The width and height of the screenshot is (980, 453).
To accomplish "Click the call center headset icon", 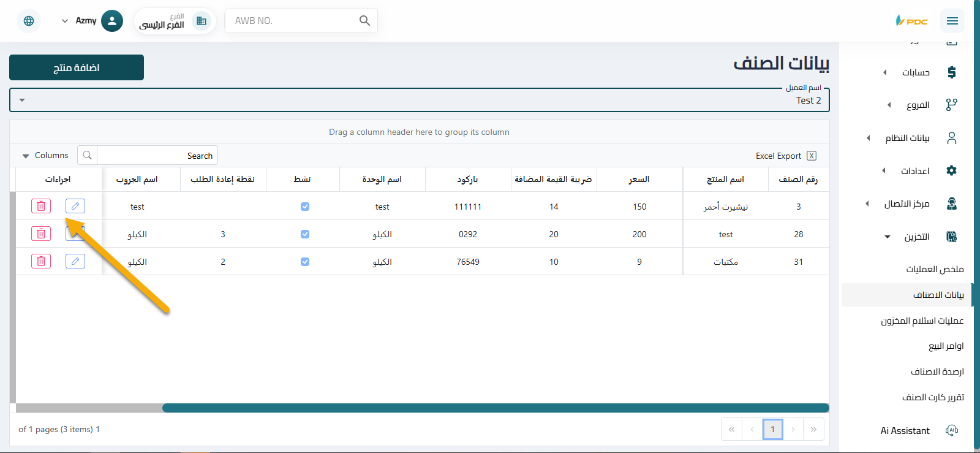I will coord(951,204).
